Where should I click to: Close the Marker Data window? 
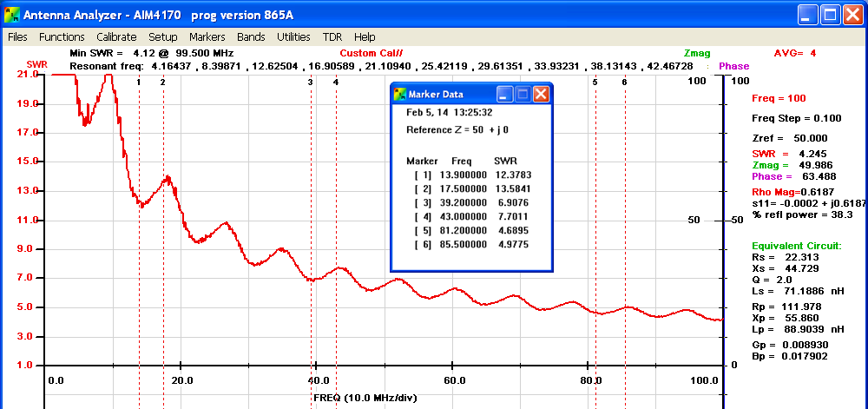pyautogui.click(x=541, y=95)
